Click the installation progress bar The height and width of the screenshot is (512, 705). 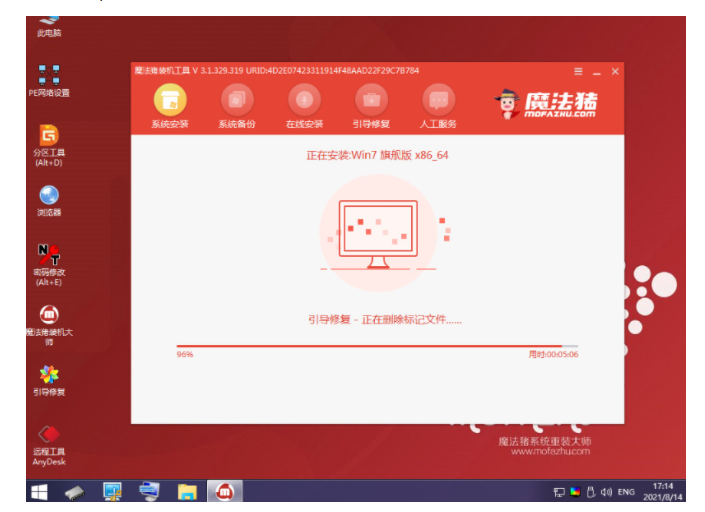pos(377,346)
